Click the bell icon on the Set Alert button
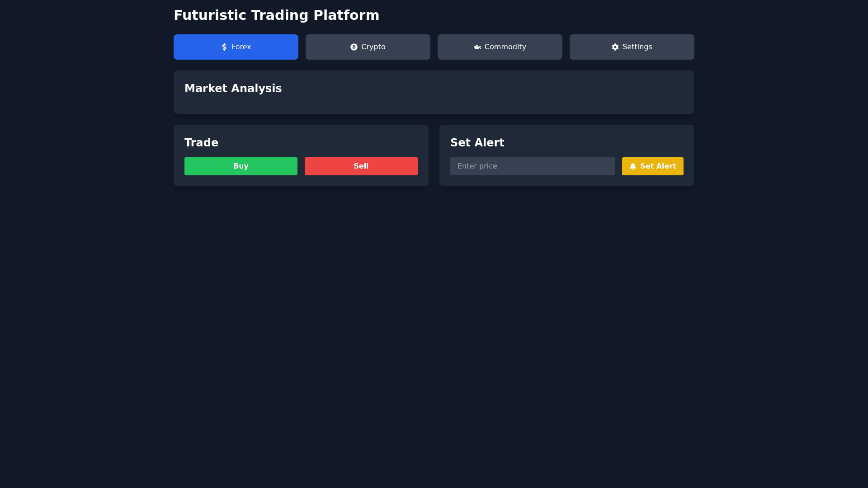 (x=633, y=166)
